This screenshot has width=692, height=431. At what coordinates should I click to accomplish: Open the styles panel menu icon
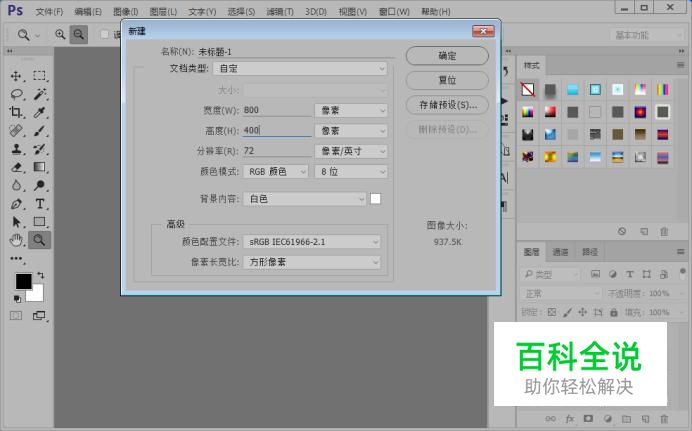point(681,65)
